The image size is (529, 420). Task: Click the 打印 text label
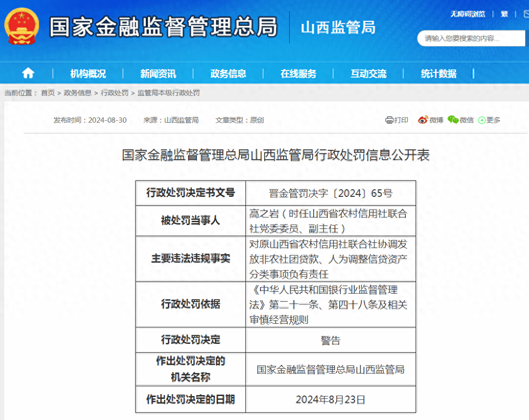click(401, 120)
